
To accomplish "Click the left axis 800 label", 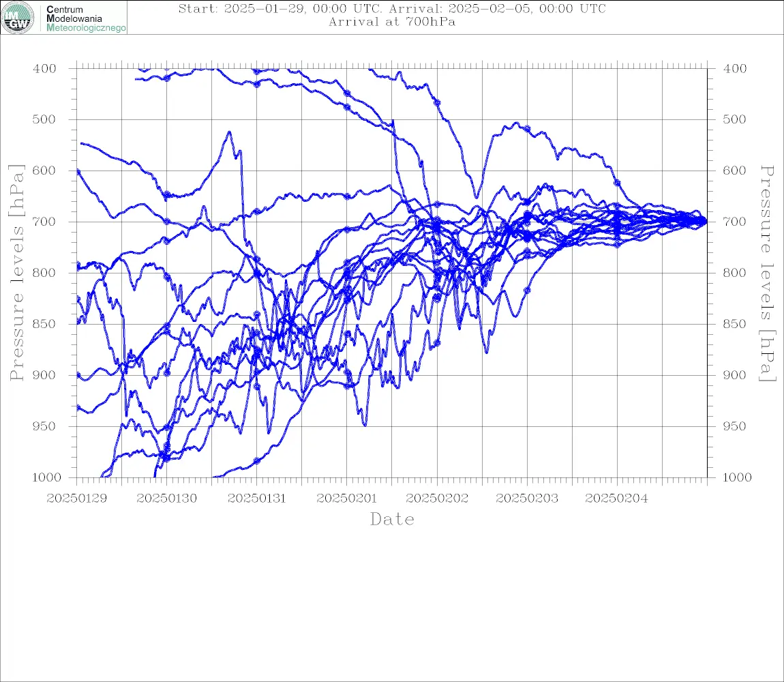I will coord(44,273).
